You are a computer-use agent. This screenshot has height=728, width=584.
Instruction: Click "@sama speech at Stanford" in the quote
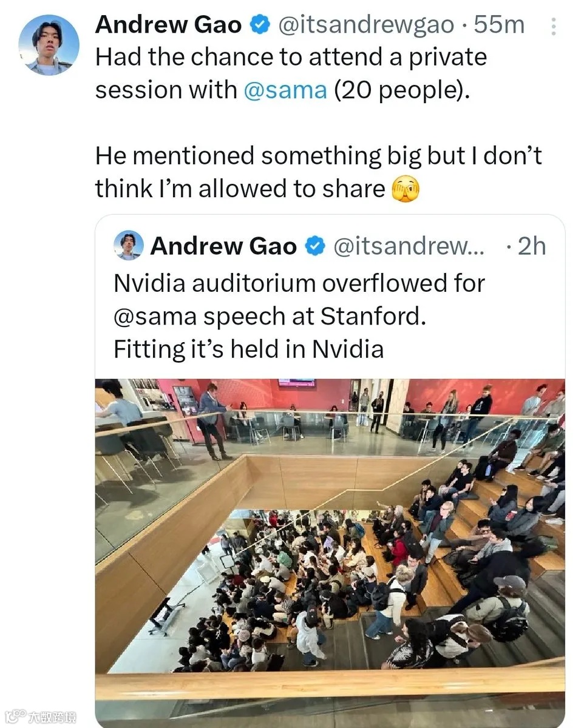(270, 316)
